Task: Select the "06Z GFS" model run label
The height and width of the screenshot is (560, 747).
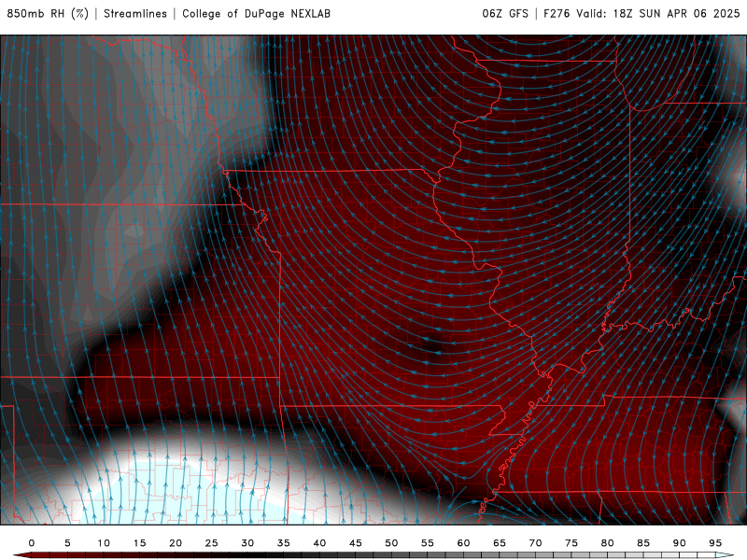Action: (505, 14)
